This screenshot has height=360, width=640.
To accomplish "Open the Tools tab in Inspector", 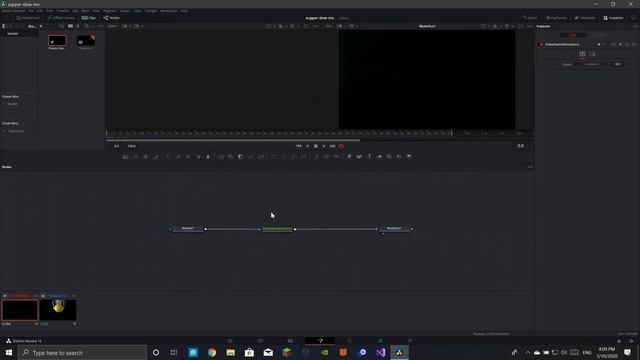I will click(573, 35).
